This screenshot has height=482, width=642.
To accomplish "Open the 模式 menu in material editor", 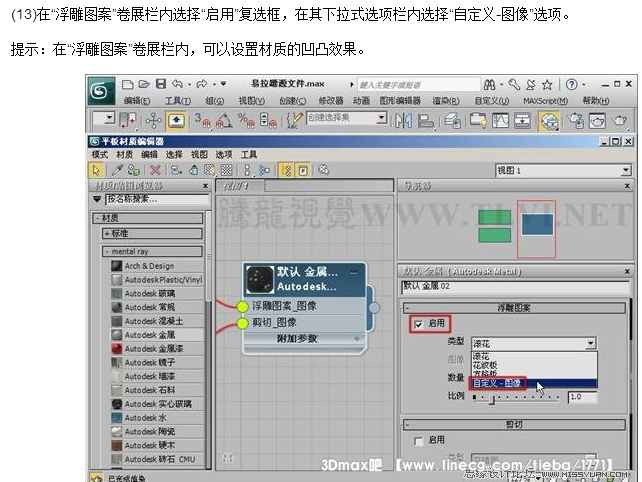I will coord(99,154).
